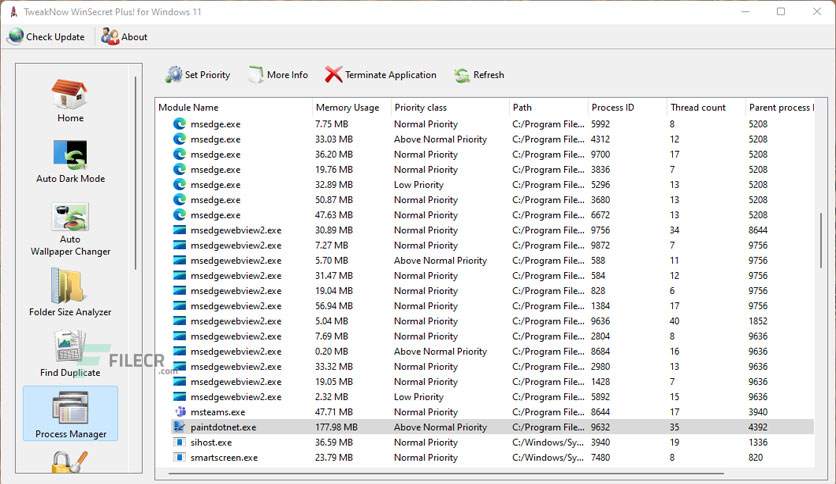Image resolution: width=836 pixels, height=484 pixels.
Task: Refresh the process list
Action: coord(479,75)
